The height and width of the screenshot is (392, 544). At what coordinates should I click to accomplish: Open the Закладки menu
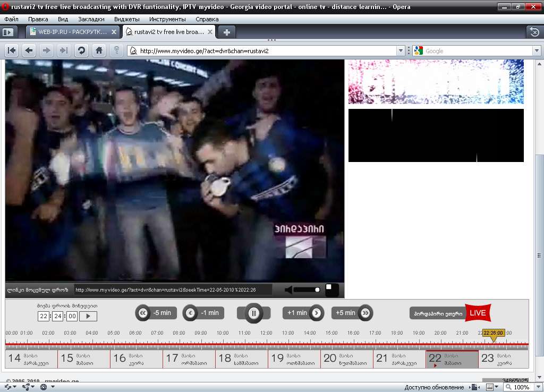point(91,19)
